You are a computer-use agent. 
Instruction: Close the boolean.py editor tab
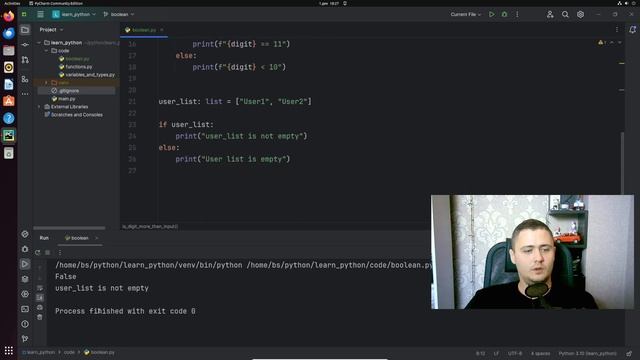(x=162, y=30)
